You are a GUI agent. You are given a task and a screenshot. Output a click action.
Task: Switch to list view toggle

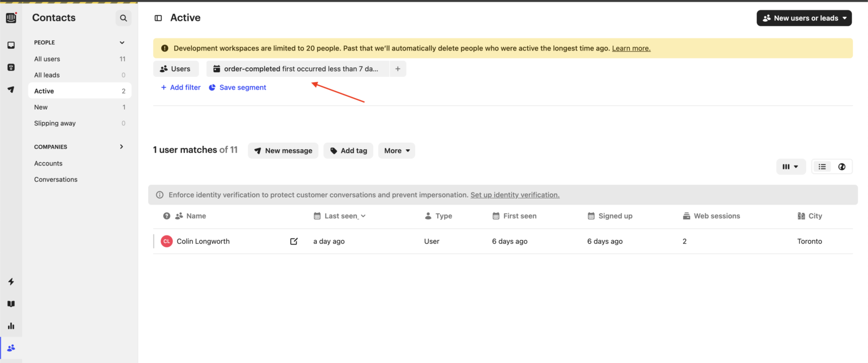822,167
